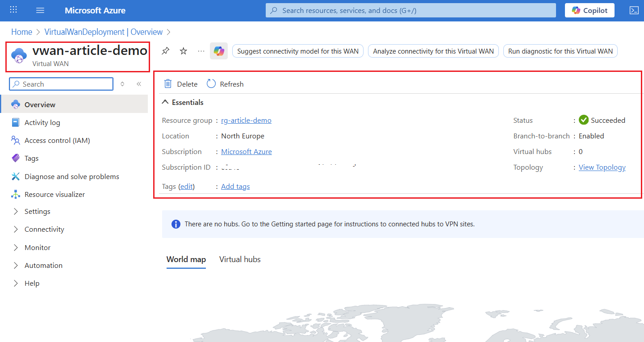
Task: Focus the sidebar Search field
Action: [x=61, y=84]
